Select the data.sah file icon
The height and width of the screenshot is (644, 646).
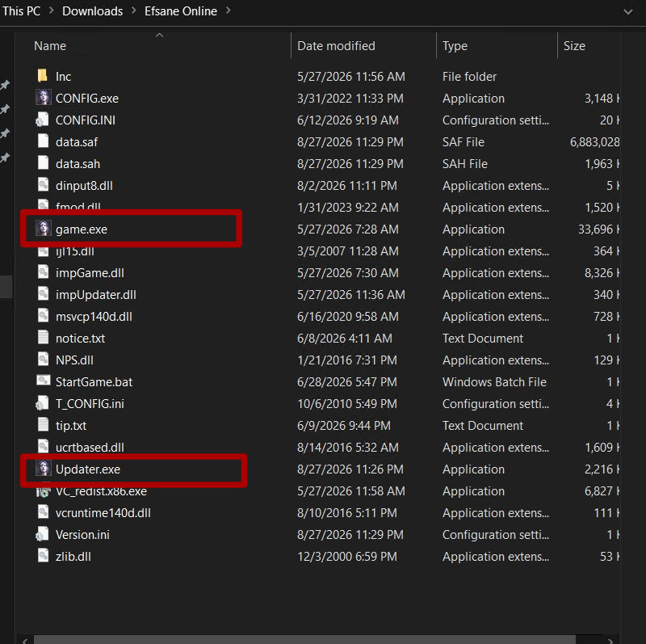coord(43,163)
